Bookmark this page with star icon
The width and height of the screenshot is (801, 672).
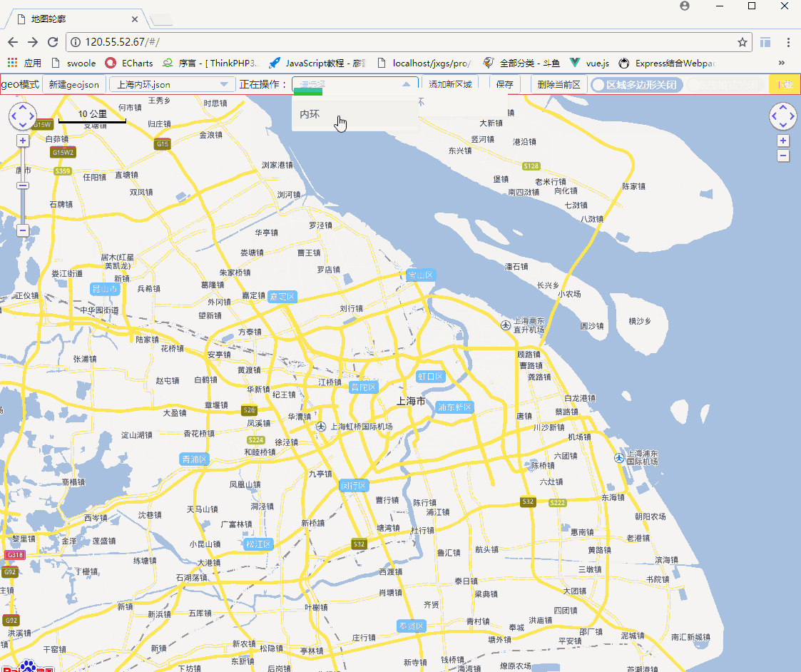pos(743,42)
